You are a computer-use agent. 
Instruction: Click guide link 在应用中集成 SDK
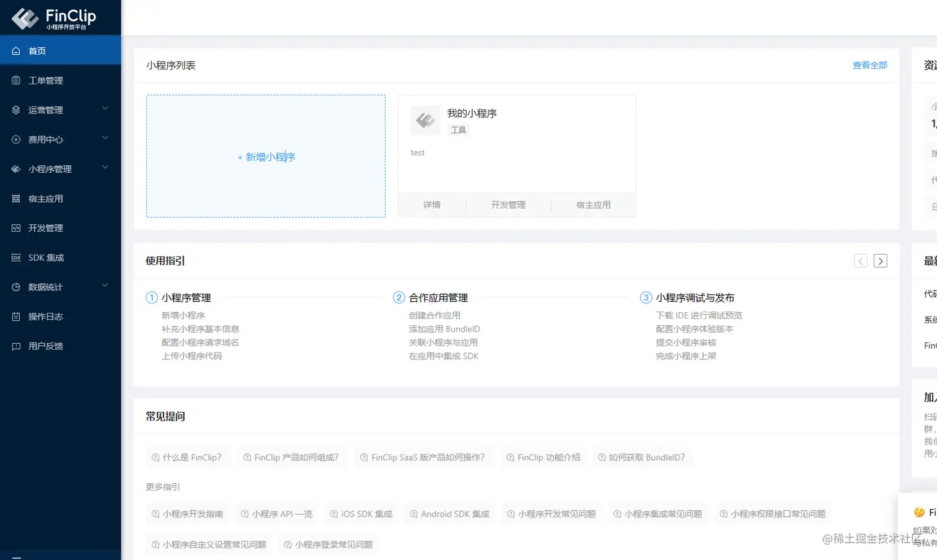(444, 356)
